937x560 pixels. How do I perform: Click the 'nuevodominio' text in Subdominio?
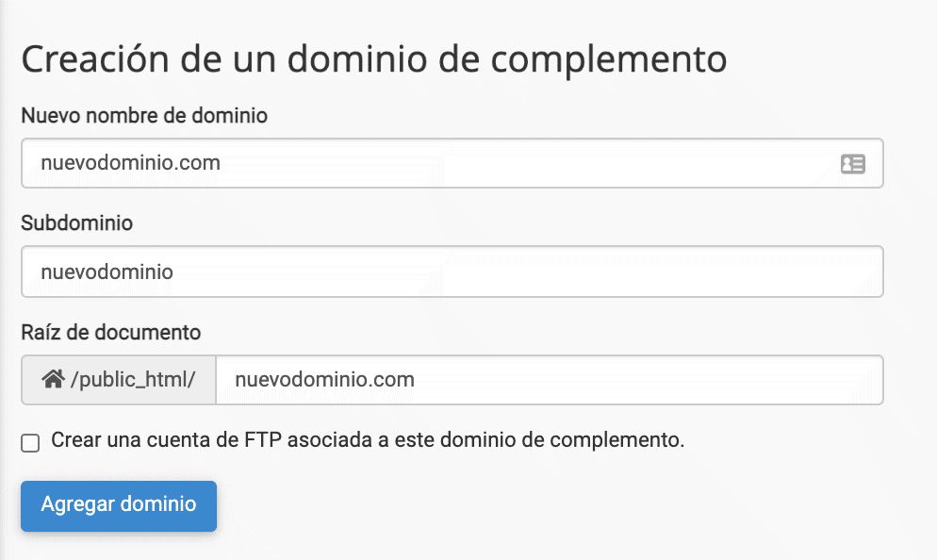tap(107, 272)
